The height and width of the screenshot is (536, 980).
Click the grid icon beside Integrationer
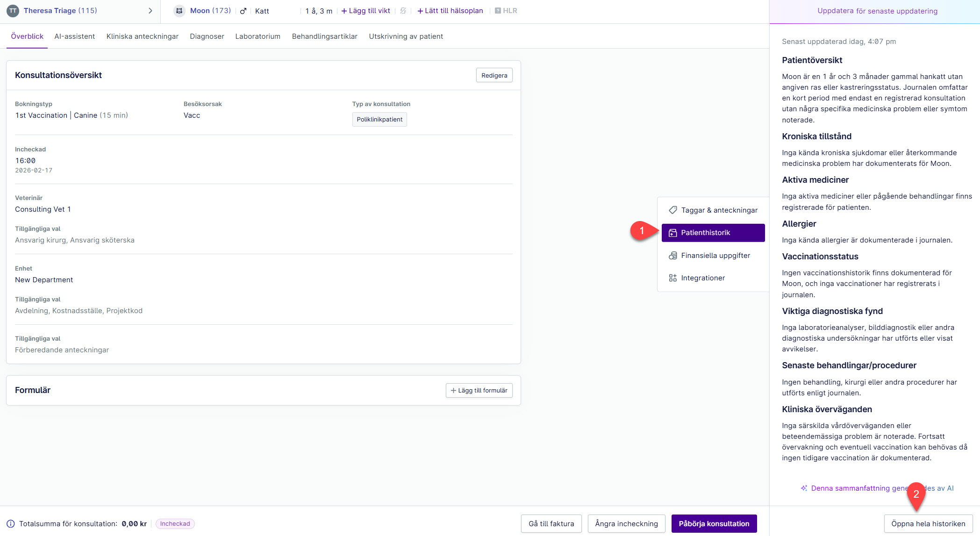pos(673,278)
